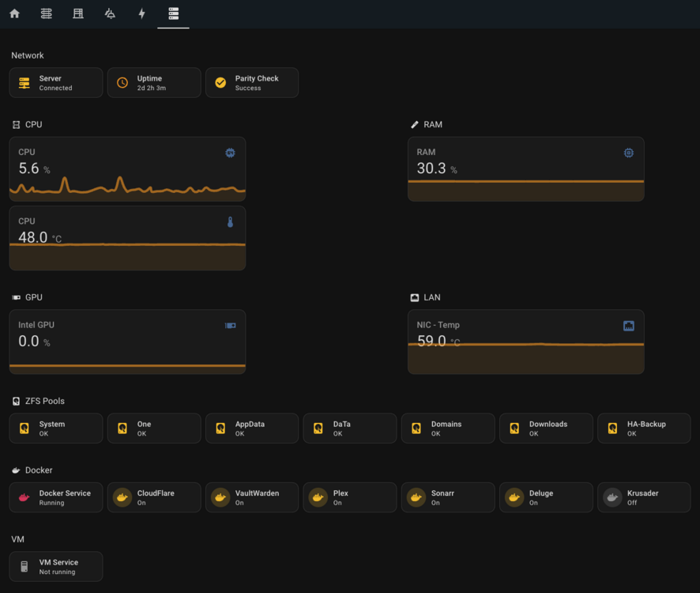Toggle the CloudFlare docker container
The height and width of the screenshot is (593, 700).
pos(154,497)
